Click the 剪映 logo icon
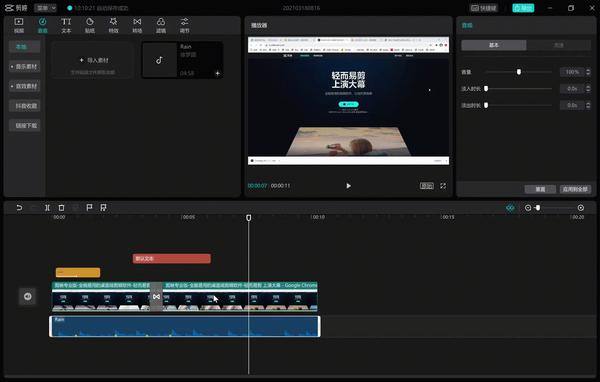The height and width of the screenshot is (382, 600). coord(9,8)
